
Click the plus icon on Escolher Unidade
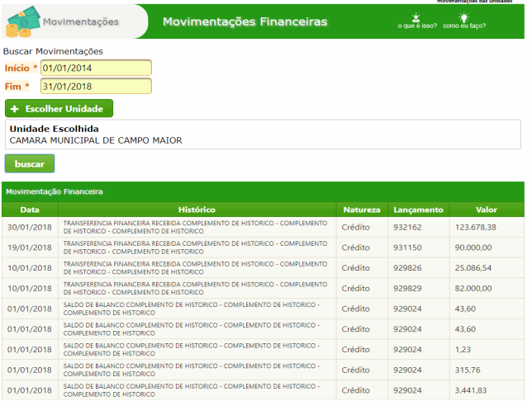click(x=15, y=109)
